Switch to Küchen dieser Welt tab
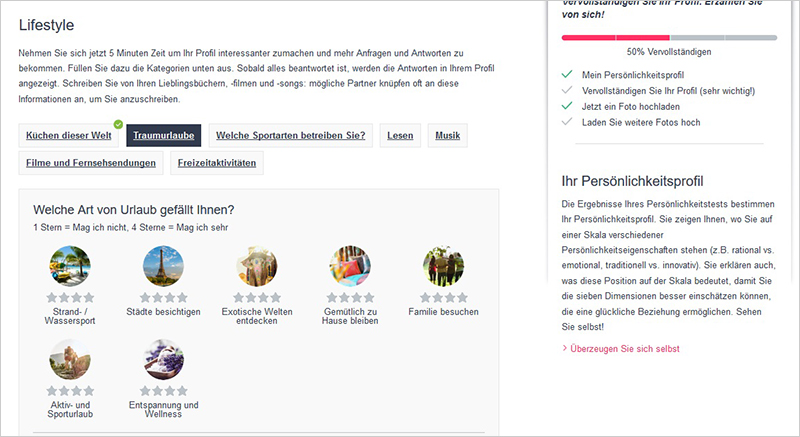The height and width of the screenshot is (437, 800). pos(69,136)
